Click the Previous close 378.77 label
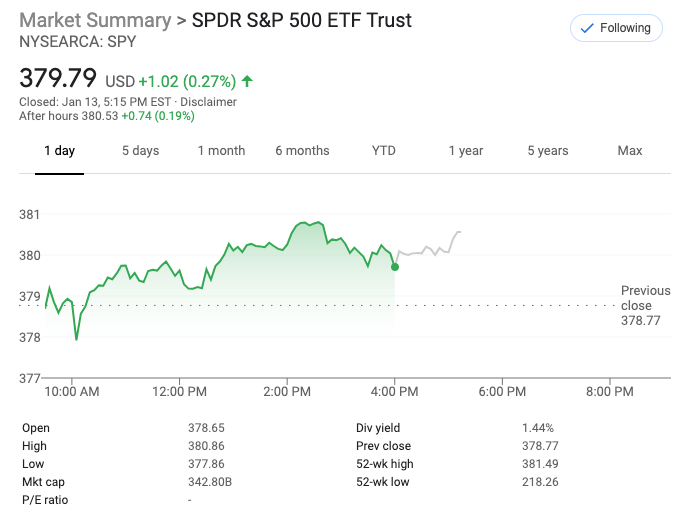The height and width of the screenshot is (516, 691). (645, 305)
